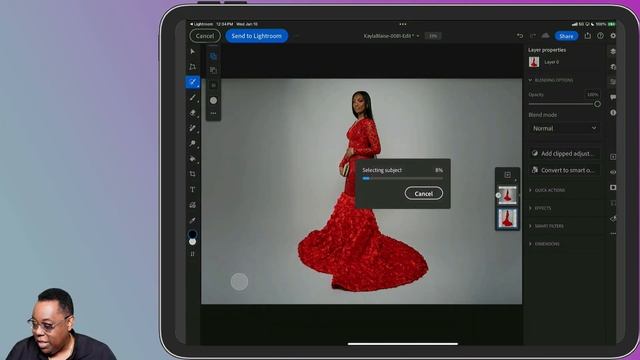
Task: Cancel the Selecting subject dialog
Action: (x=423, y=193)
